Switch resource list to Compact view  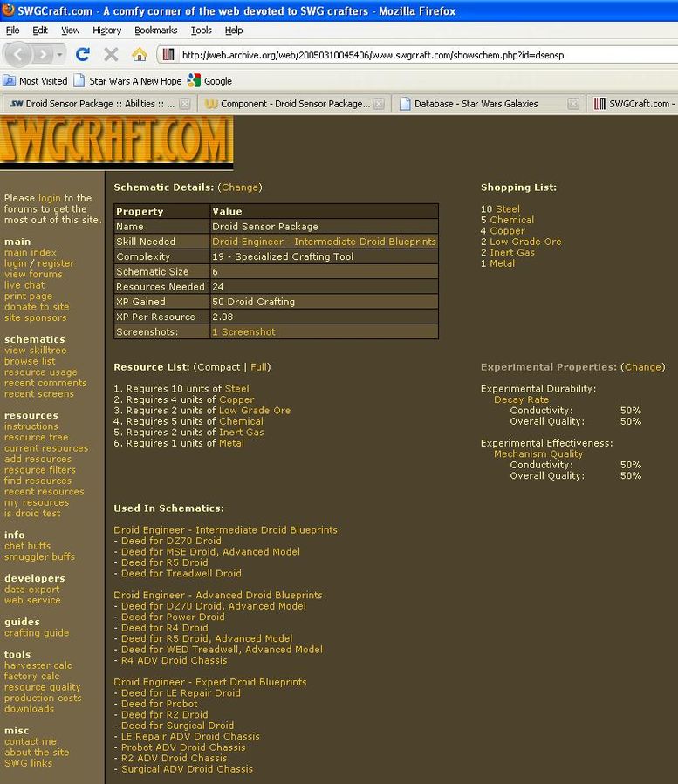point(220,367)
